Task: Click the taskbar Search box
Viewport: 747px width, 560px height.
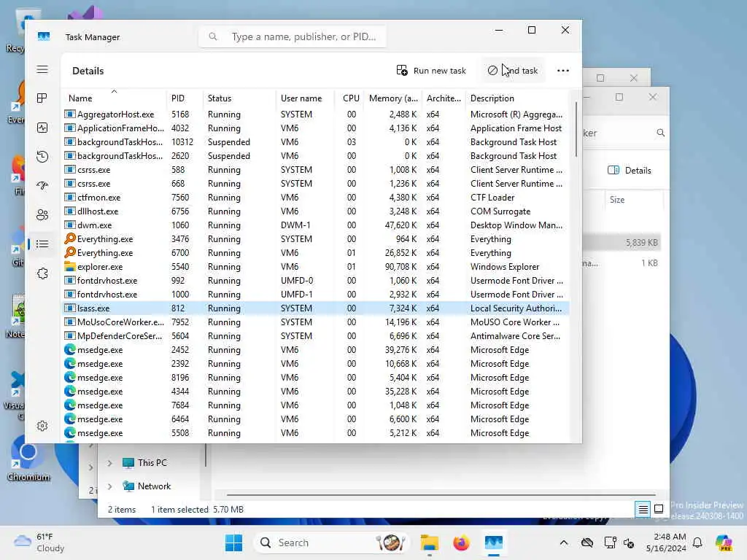Action: click(333, 542)
